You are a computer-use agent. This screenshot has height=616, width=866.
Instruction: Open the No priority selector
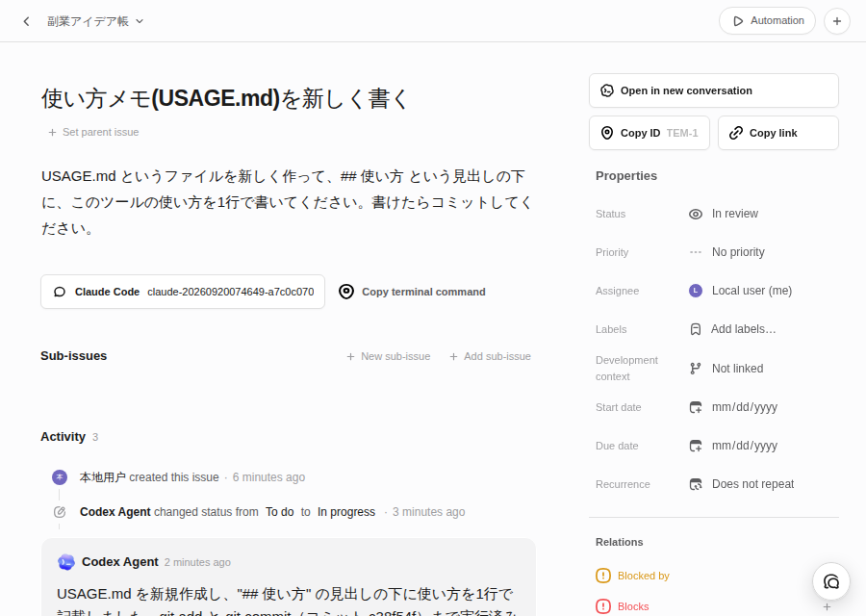click(726, 252)
